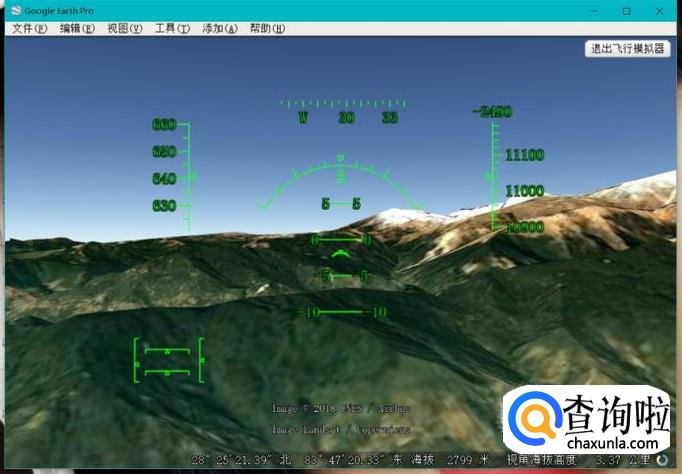Open the 编辑 (Edit) menu

click(x=77, y=28)
